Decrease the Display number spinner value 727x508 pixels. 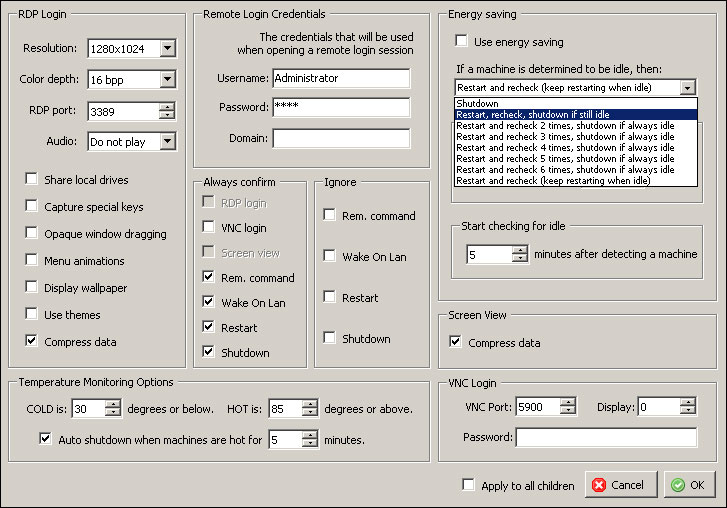688,412
